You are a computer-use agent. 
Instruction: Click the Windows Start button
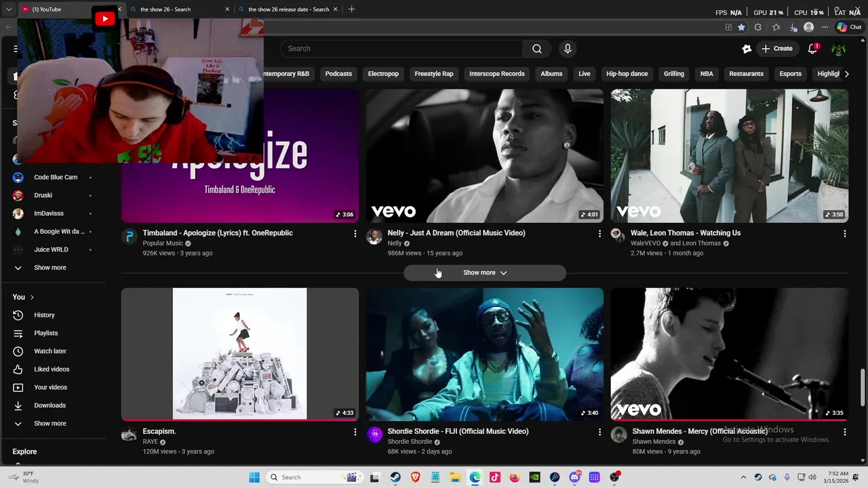254,477
